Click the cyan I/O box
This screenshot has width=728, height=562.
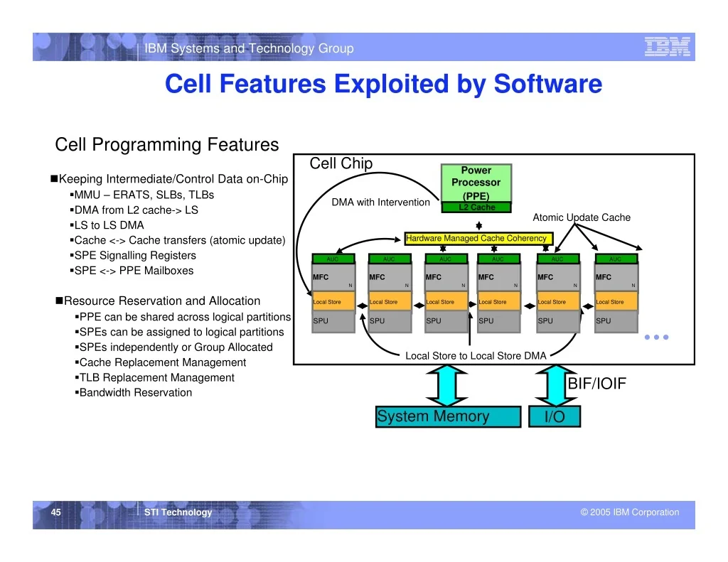click(555, 417)
